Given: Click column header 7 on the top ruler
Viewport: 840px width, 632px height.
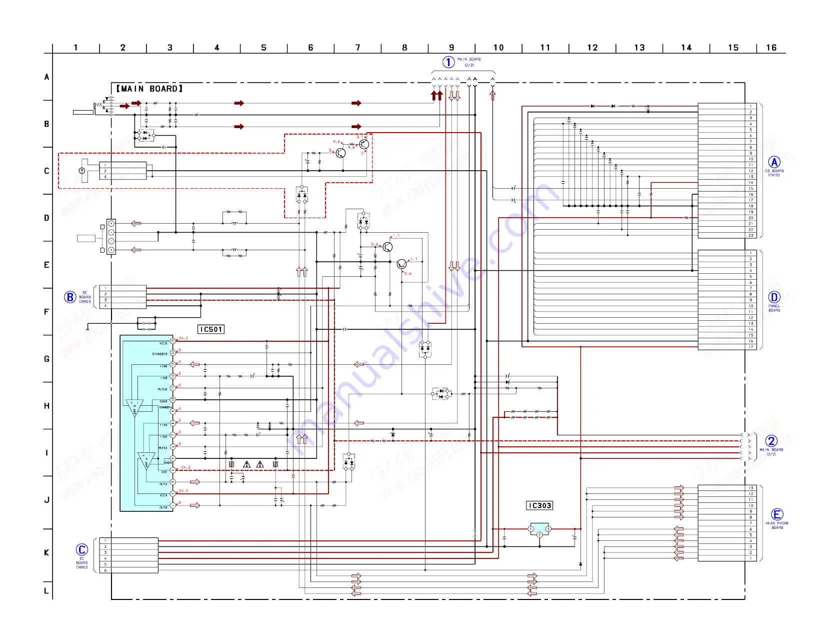Looking at the screenshot, I should click(x=358, y=48).
